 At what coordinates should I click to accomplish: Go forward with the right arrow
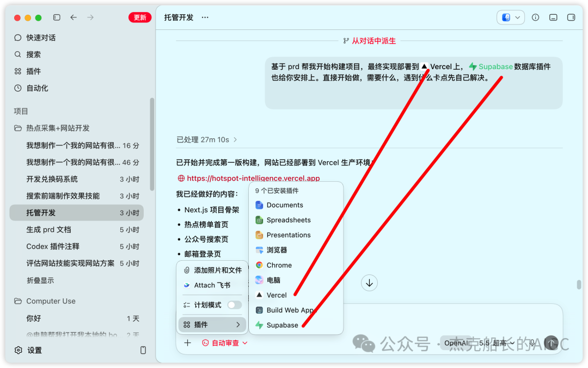(90, 17)
